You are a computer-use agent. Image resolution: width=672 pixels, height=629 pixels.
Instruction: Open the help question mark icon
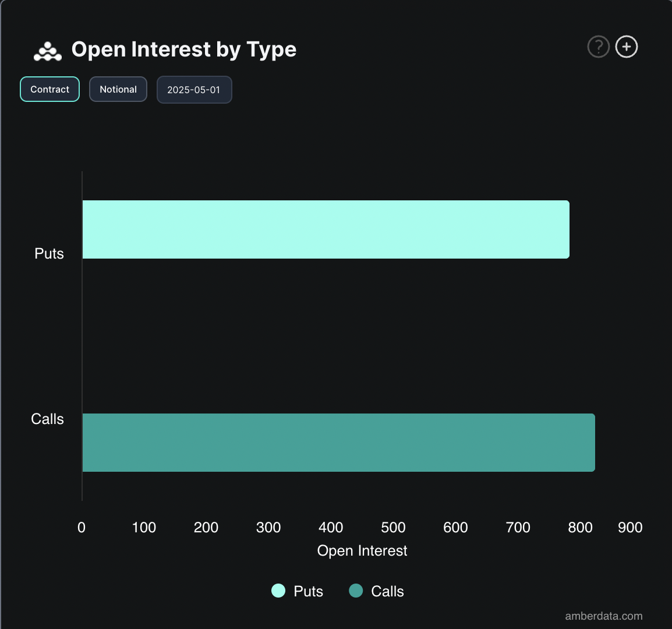point(598,47)
